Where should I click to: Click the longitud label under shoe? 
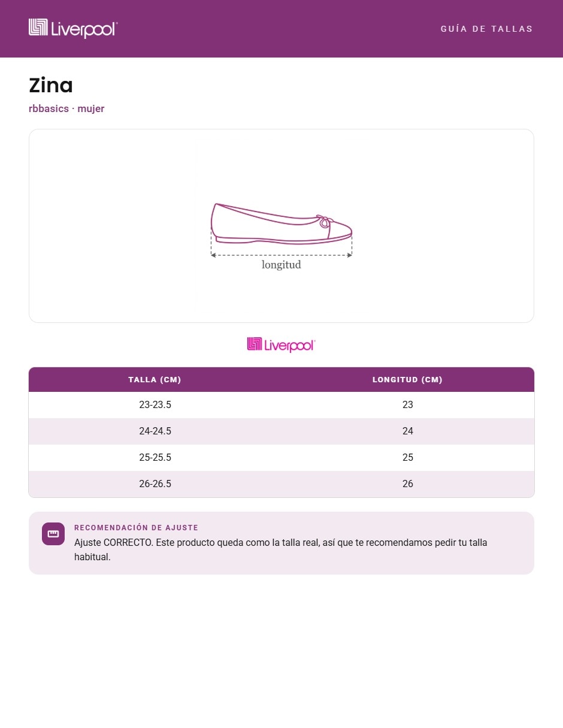click(281, 264)
